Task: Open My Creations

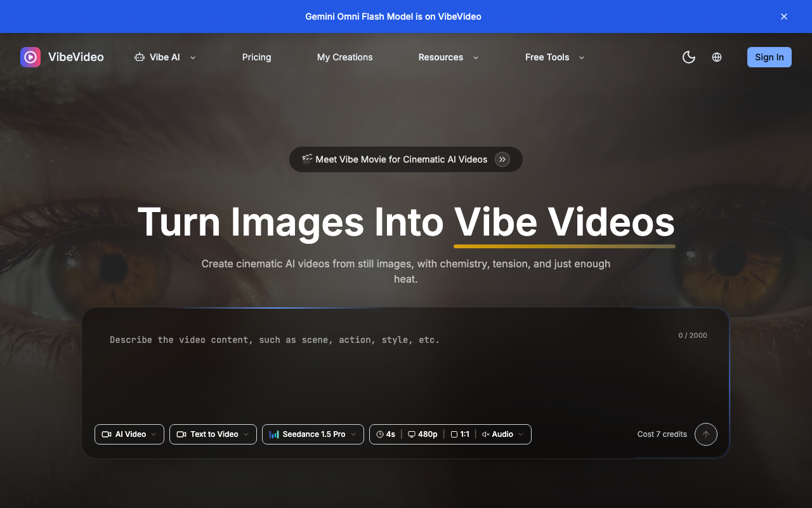Action: (345, 57)
